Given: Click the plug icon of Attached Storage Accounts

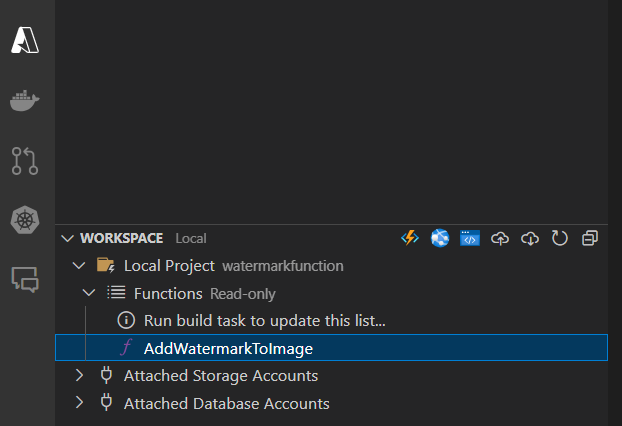Looking at the screenshot, I should [x=106, y=375].
